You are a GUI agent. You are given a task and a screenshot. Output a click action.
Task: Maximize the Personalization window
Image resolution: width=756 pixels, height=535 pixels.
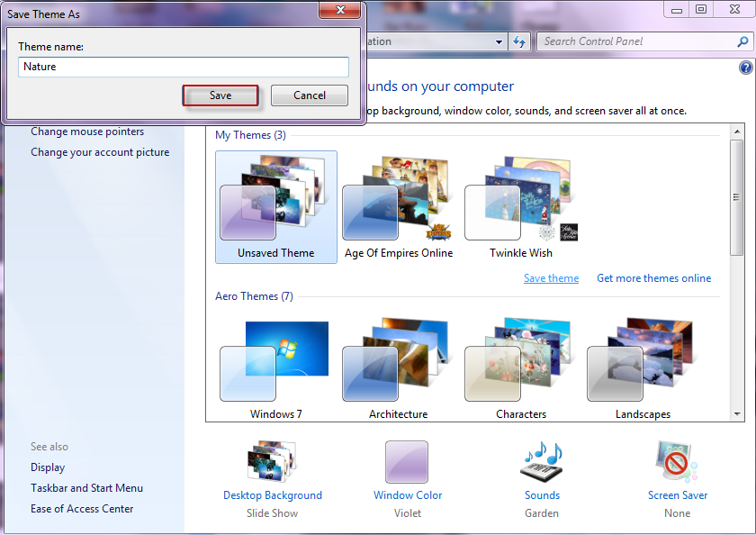point(701,9)
